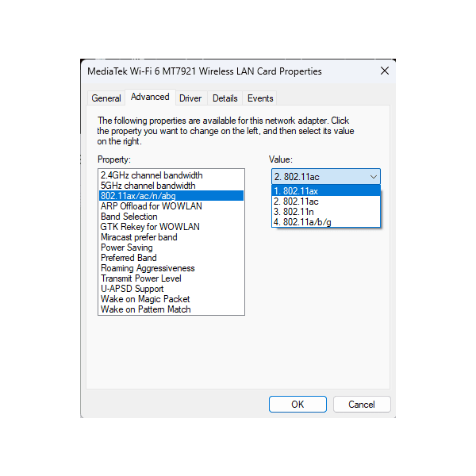Select Miracast prefer band property
Image resolution: width=476 pixels, height=476 pixels.
click(171, 237)
